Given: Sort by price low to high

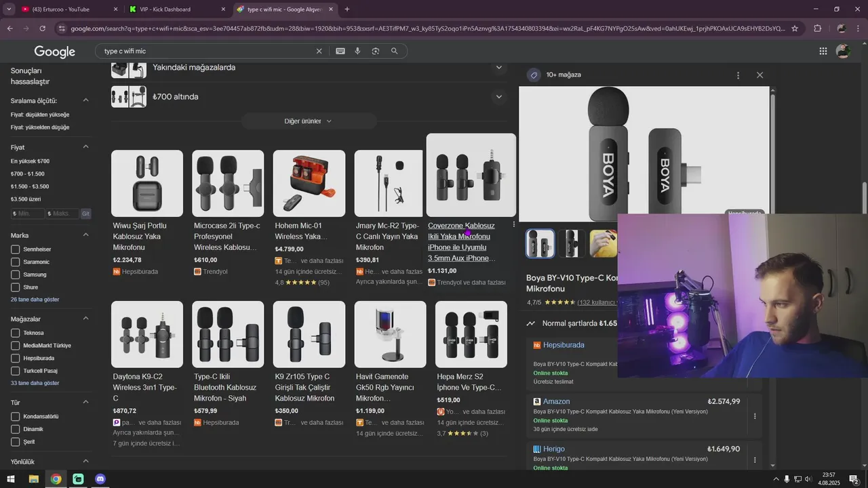Looking at the screenshot, I should (x=40, y=115).
